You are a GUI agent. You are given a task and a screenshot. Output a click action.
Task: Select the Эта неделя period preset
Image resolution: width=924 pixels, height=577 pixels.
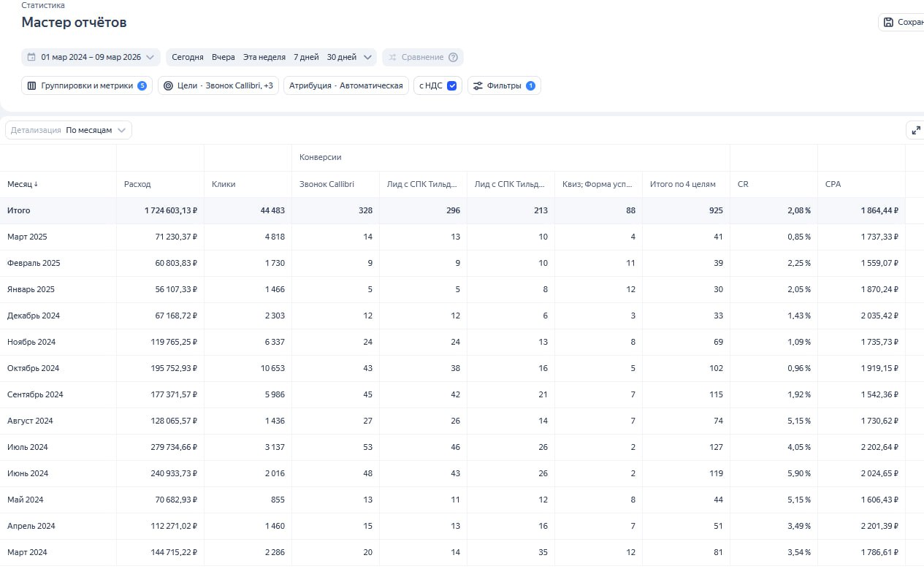pos(264,57)
